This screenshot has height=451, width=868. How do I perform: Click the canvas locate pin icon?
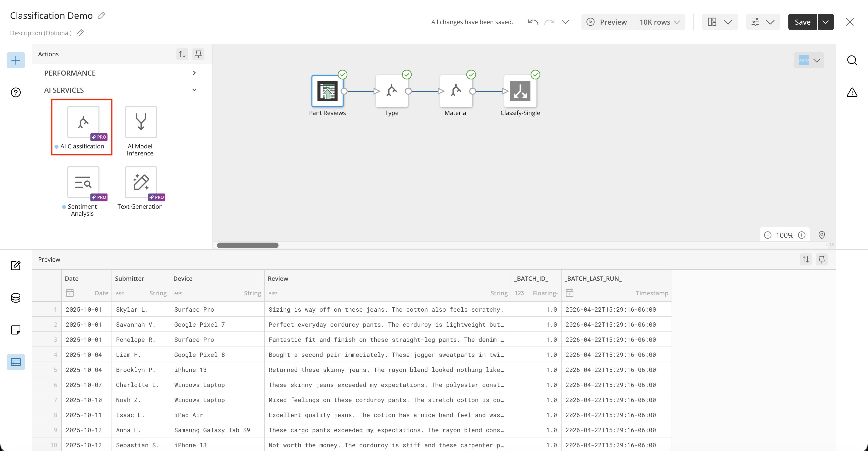click(822, 235)
